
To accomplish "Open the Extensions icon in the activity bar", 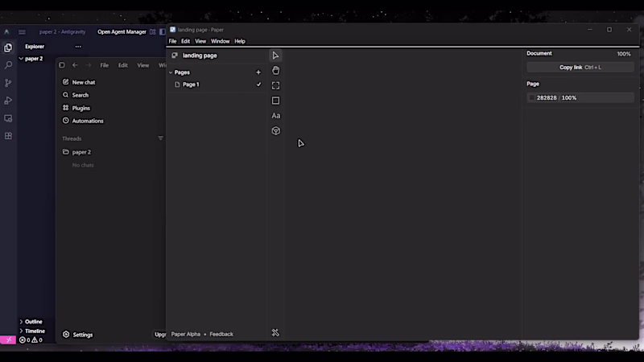I will 8,136.
